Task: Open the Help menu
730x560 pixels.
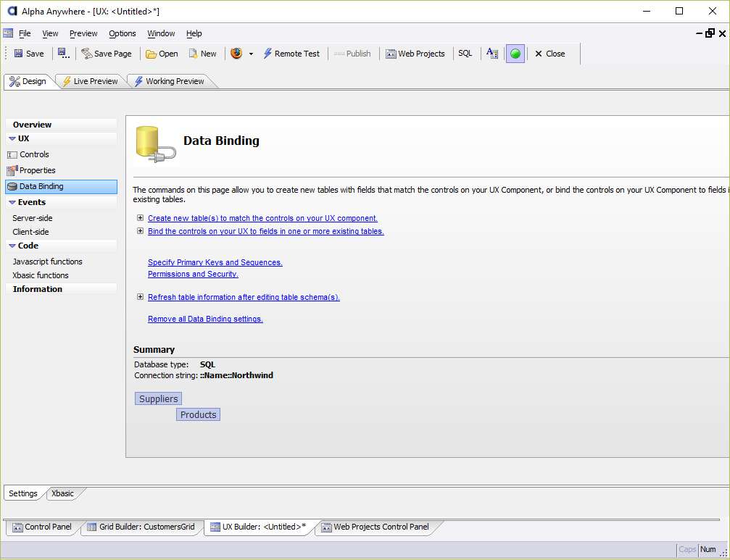Action: 194,33
